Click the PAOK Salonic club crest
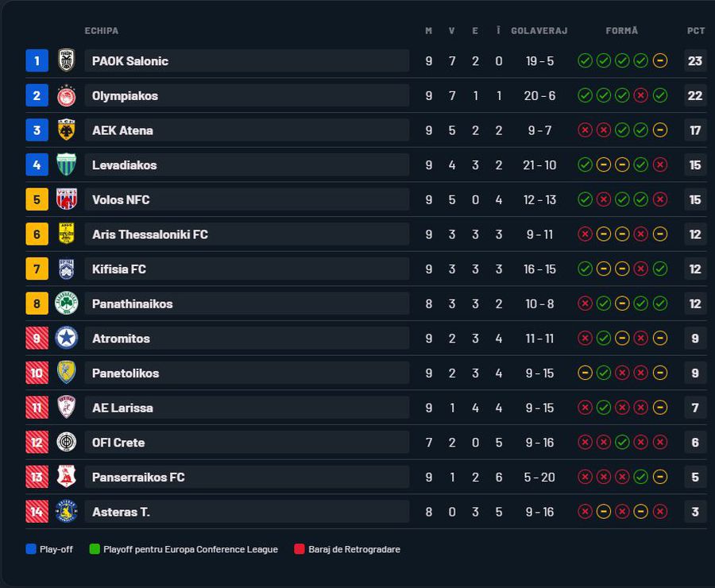The height and width of the screenshot is (588, 715). [x=67, y=60]
